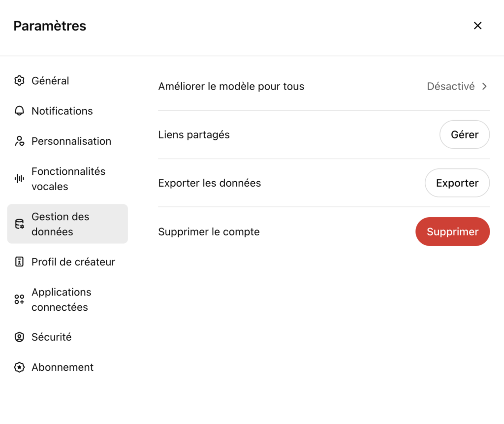Switch to the Général settings section
The height and width of the screenshot is (424, 504).
(x=50, y=81)
